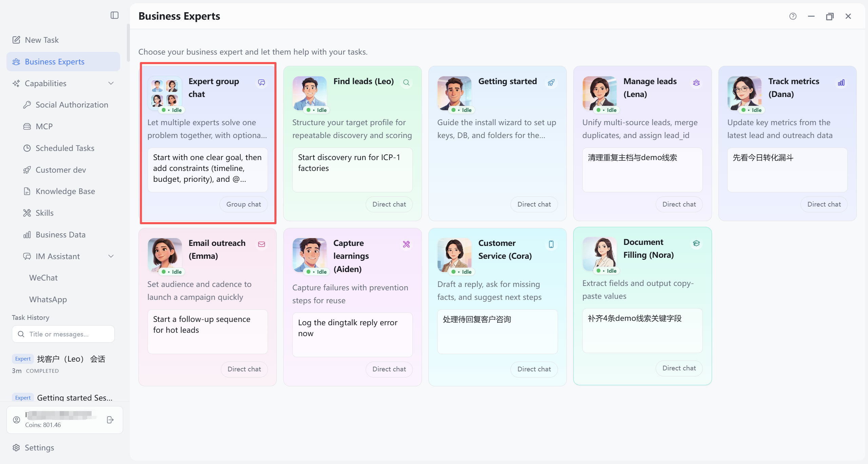This screenshot has width=868, height=464.
Task: Select Lena's avatar on Manage leads card
Action: coord(599,93)
